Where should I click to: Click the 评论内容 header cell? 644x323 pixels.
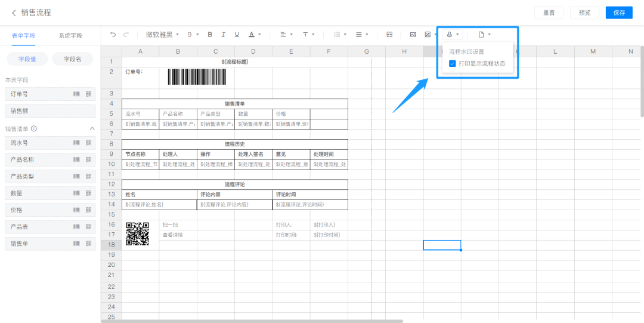click(234, 195)
